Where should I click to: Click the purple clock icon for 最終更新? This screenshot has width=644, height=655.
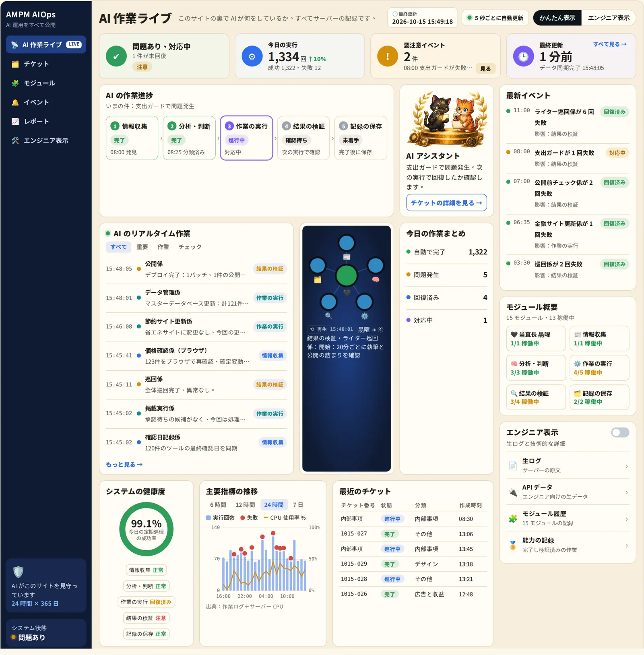tap(523, 56)
